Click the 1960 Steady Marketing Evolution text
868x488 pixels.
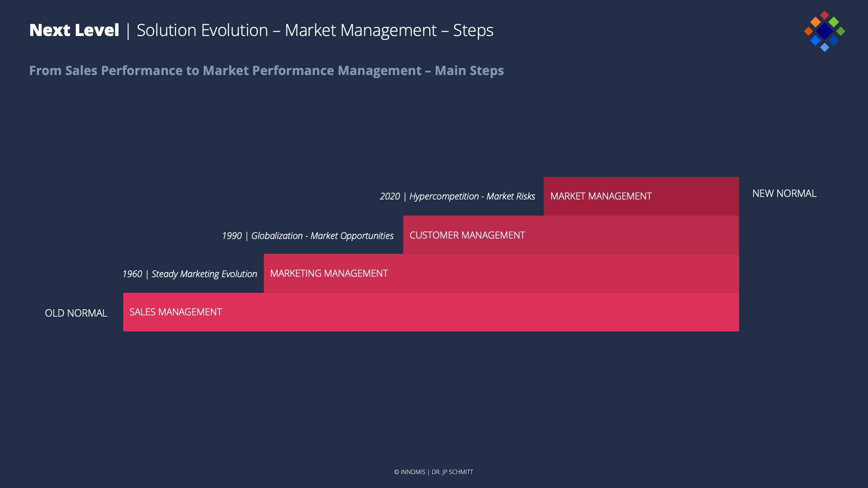190,274
